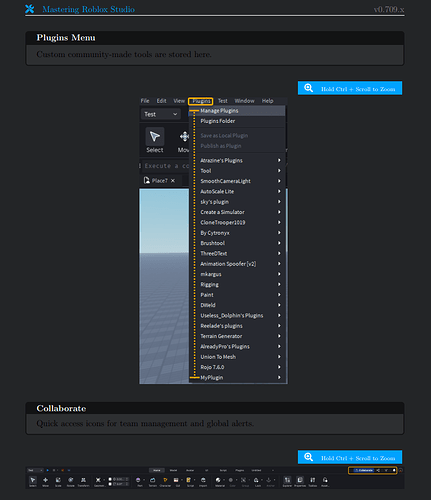Toggle the lower snapping checkbox in bottom toolbar
Image resolution: width=431 pixels, height=500 pixels.
click(x=110, y=484)
